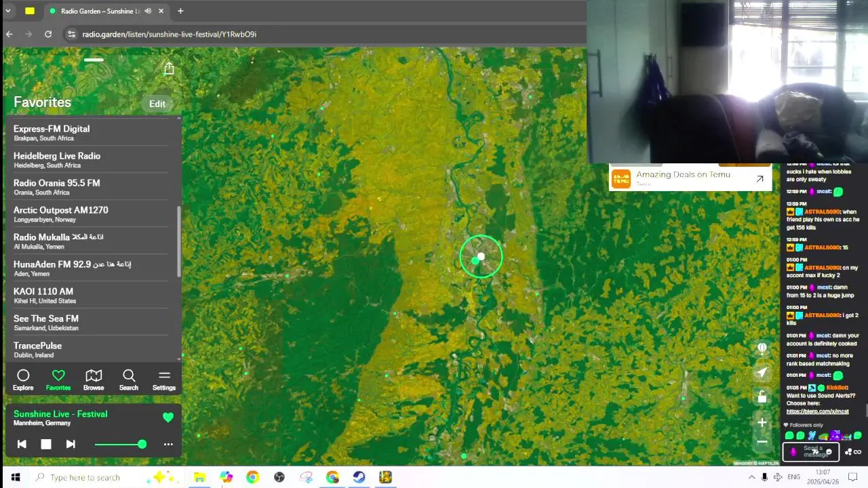Show hidden system tray icons

pos(751,477)
